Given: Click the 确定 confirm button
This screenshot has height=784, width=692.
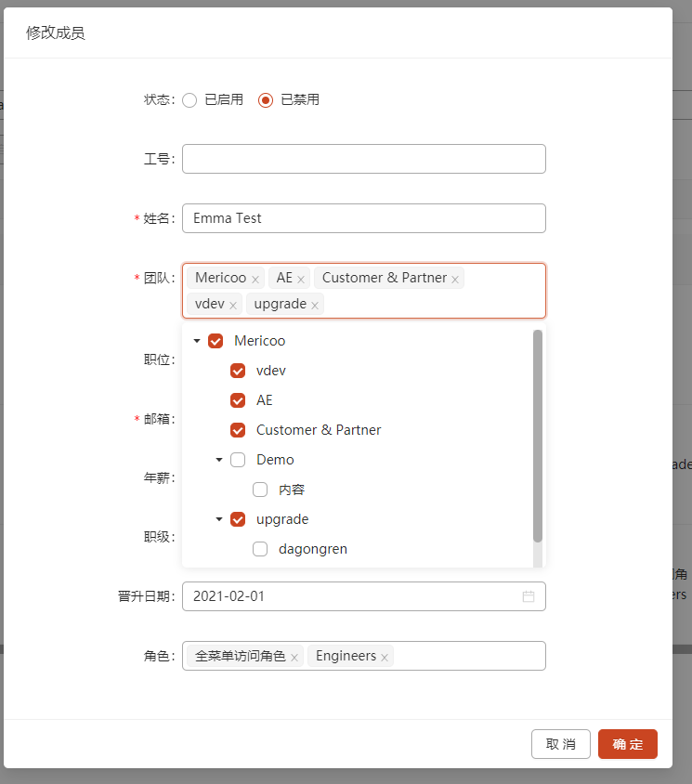Looking at the screenshot, I should tap(628, 744).
